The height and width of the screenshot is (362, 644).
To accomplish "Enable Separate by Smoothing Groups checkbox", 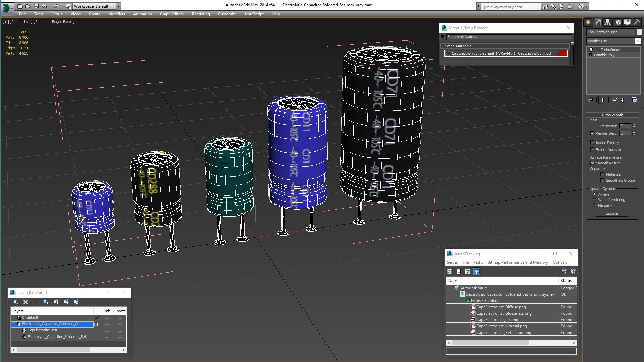I will [603, 180].
